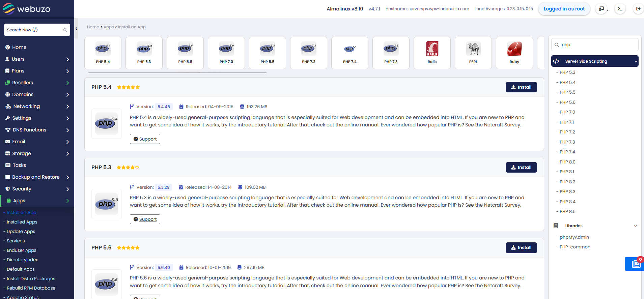Collapse the Apps sidebar menu
Screen dimensions: 644x299
[x=37, y=201]
